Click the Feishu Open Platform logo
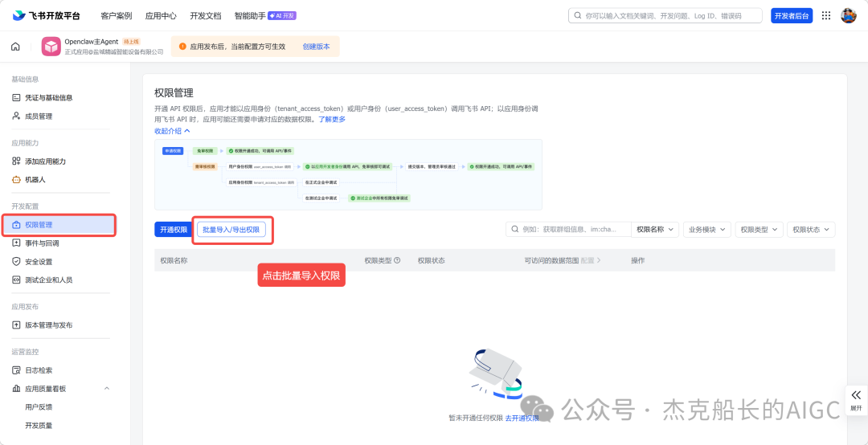 pyautogui.click(x=46, y=15)
